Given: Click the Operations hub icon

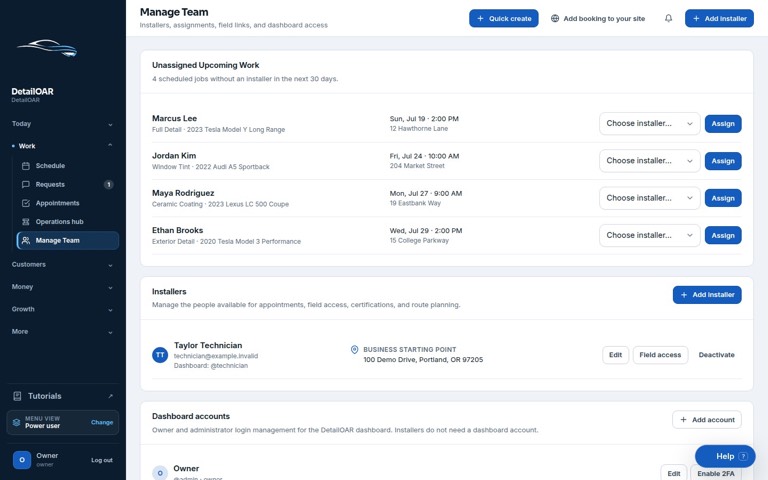Looking at the screenshot, I should [26, 221].
